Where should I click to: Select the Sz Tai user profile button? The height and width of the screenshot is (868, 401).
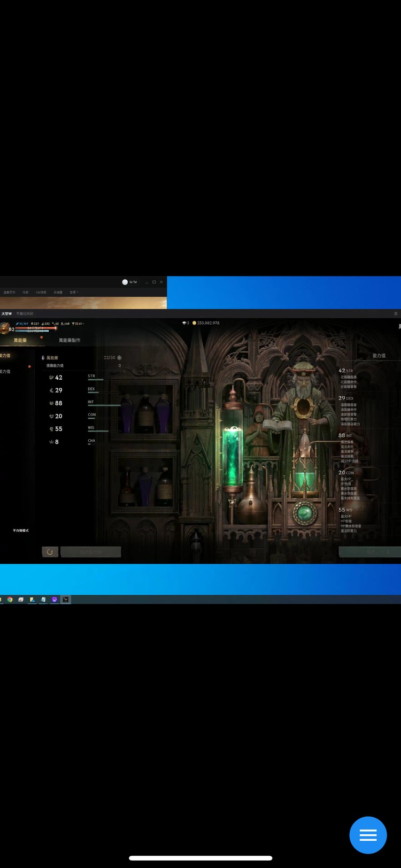pyautogui.click(x=130, y=282)
